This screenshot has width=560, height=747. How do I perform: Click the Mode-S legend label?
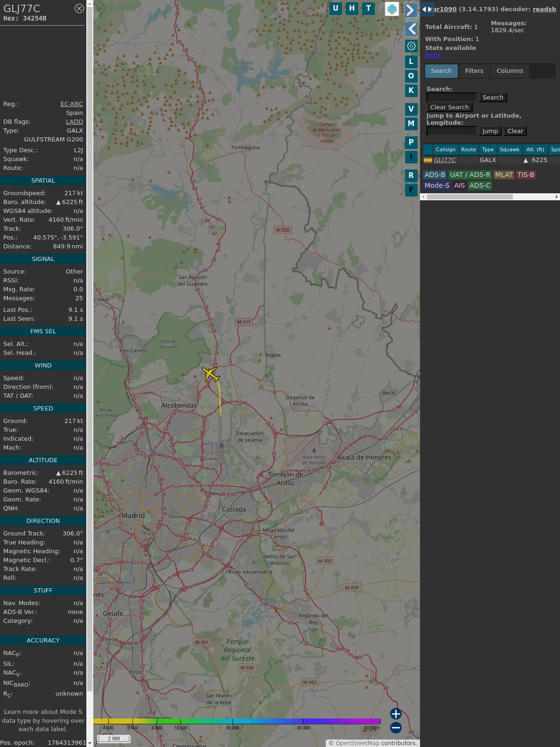pyautogui.click(x=437, y=186)
